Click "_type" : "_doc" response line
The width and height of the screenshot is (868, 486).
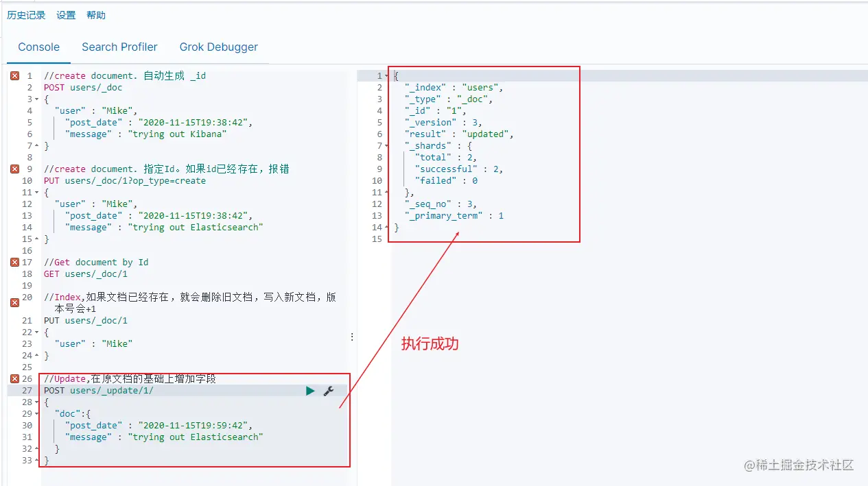[449, 99]
